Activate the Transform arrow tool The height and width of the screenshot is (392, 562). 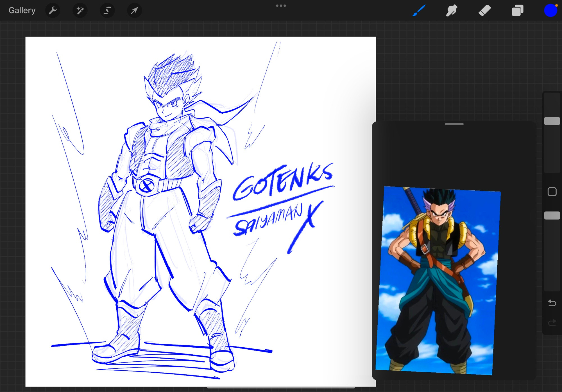pos(135,11)
